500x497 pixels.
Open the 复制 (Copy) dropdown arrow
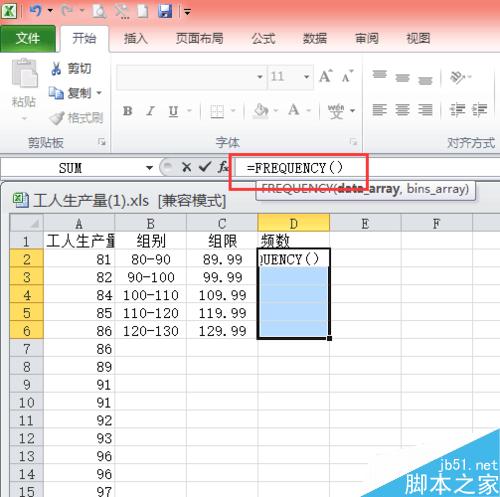[99, 93]
